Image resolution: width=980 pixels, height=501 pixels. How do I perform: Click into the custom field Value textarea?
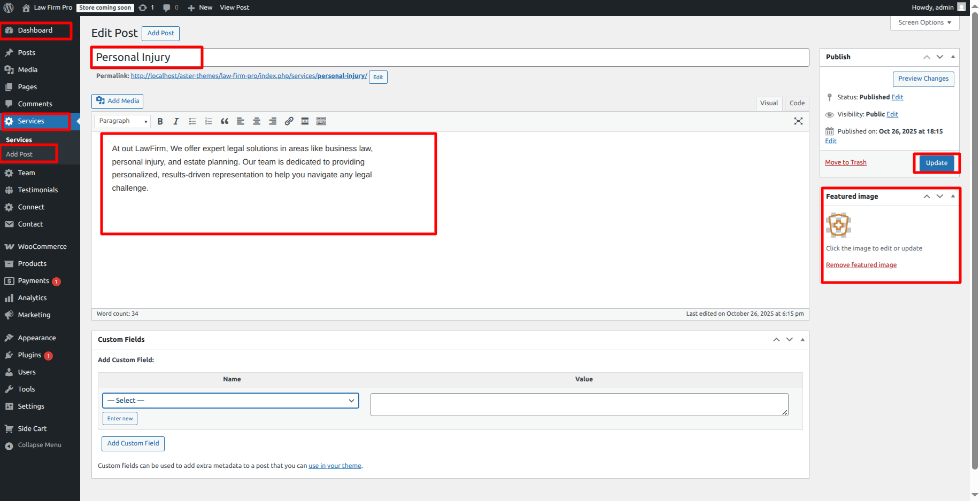point(578,404)
